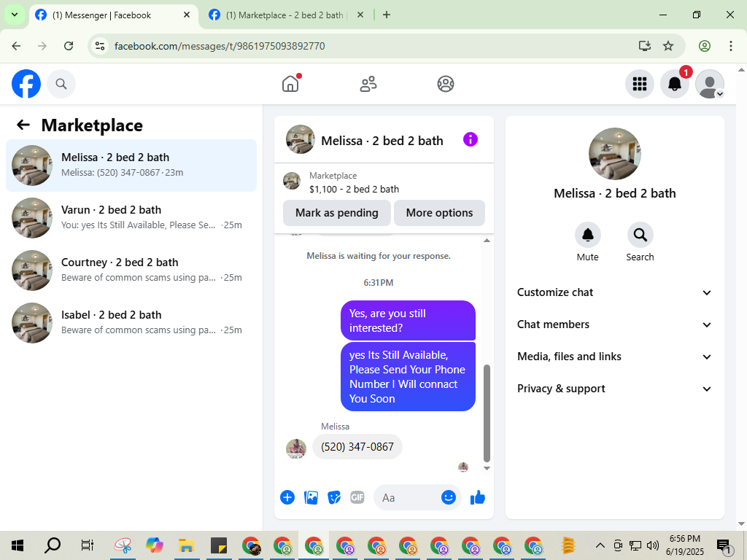
Task: Open Windows Start menu
Action: (x=18, y=545)
